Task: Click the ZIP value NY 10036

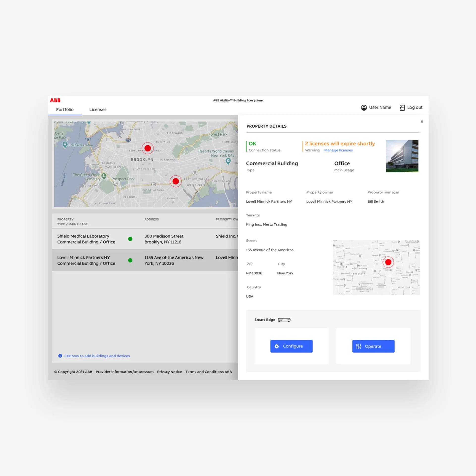Action: 254,273
